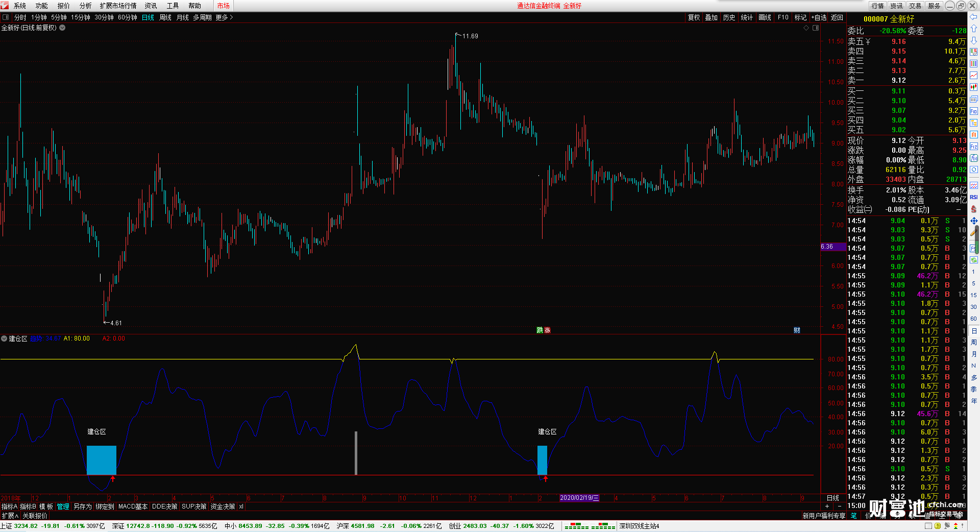Open the 分析 menu
The height and width of the screenshot is (532, 980).
click(x=86, y=6)
